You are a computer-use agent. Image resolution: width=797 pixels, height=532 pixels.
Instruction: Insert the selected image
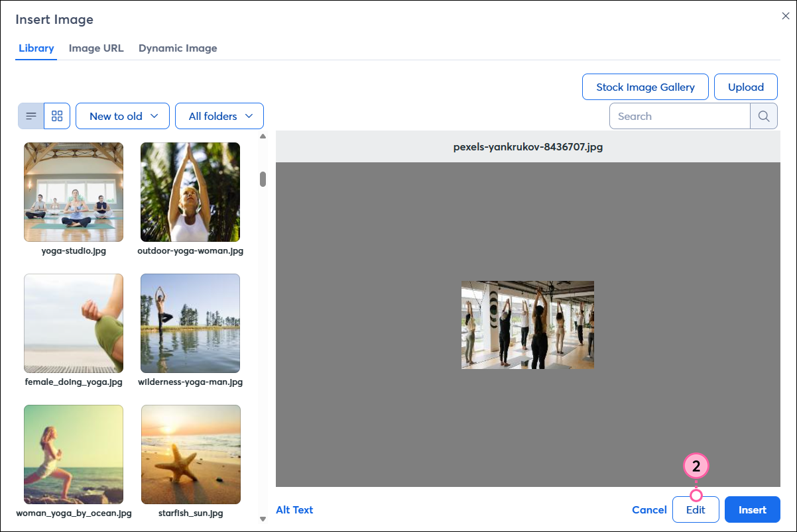click(x=752, y=510)
